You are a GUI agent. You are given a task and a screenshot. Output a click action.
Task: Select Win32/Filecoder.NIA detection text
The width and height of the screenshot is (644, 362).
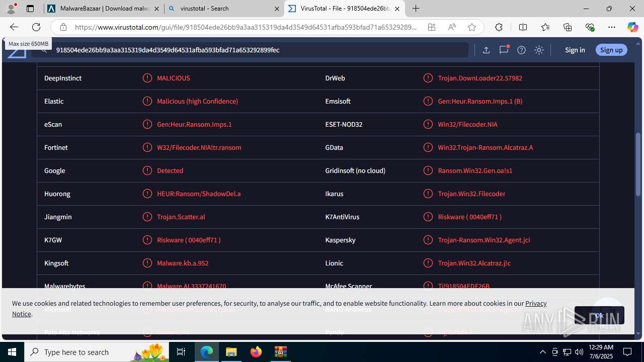pos(467,124)
